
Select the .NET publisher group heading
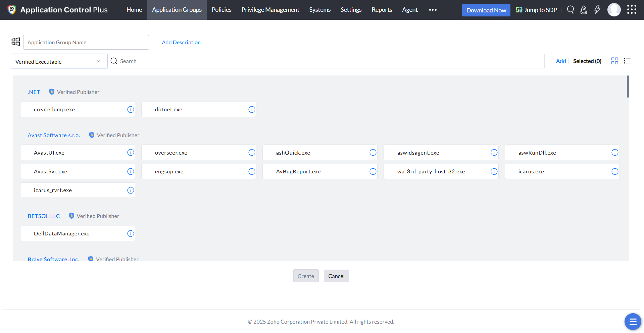[x=34, y=92]
